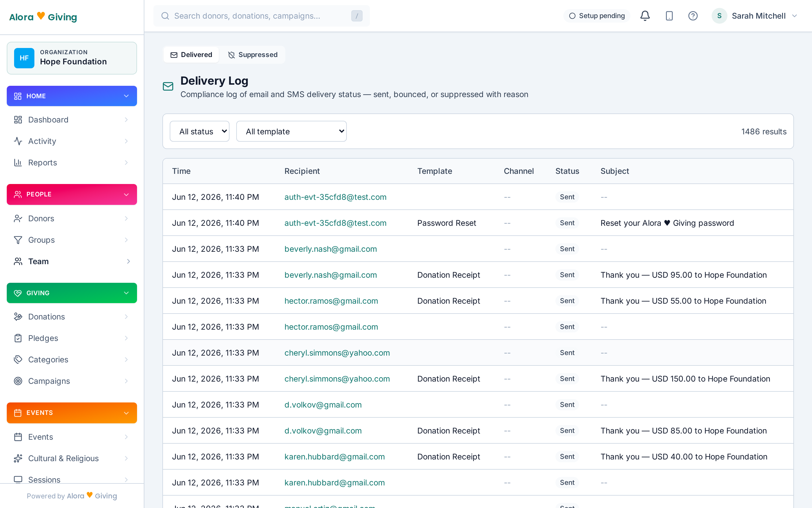
Task: Expand the Donations chevron arrow
Action: [126, 316]
